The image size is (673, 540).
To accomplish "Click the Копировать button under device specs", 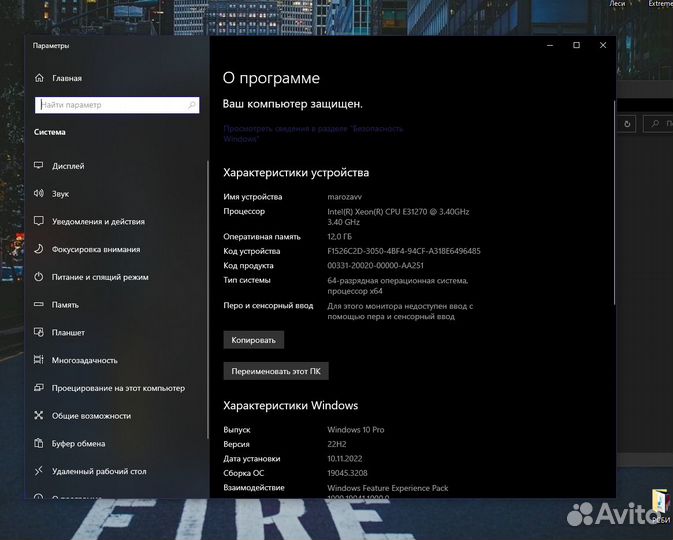I will click(x=253, y=340).
